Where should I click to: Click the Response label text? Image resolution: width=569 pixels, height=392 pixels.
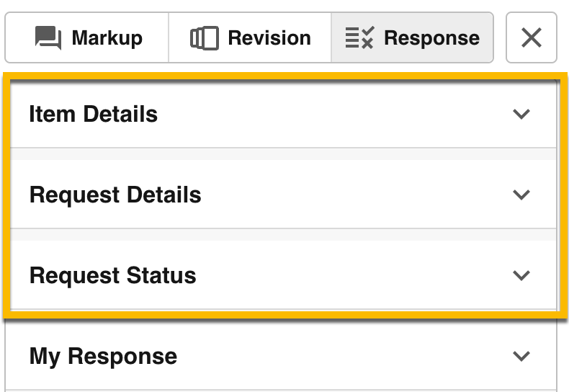431,37
